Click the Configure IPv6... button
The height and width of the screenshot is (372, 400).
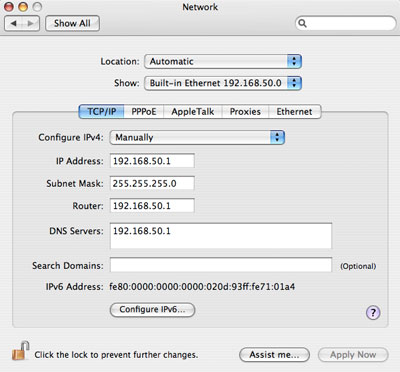pyautogui.click(x=152, y=310)
